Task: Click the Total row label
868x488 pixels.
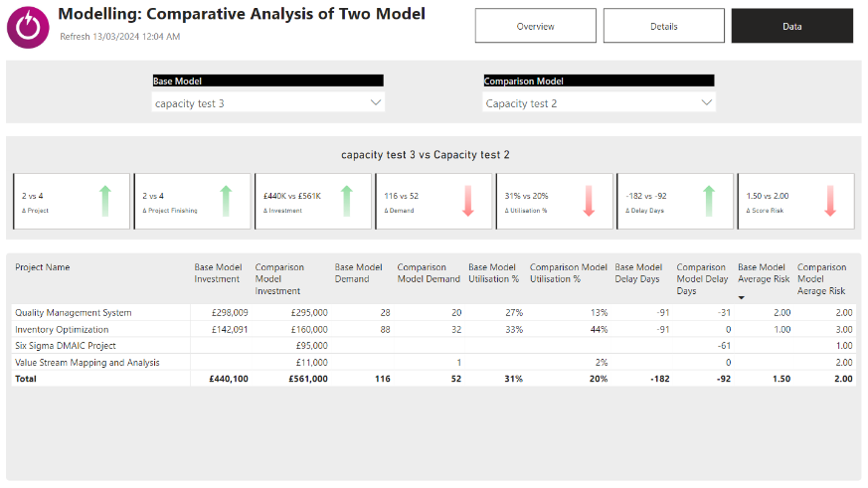Action: coord(26,379)
